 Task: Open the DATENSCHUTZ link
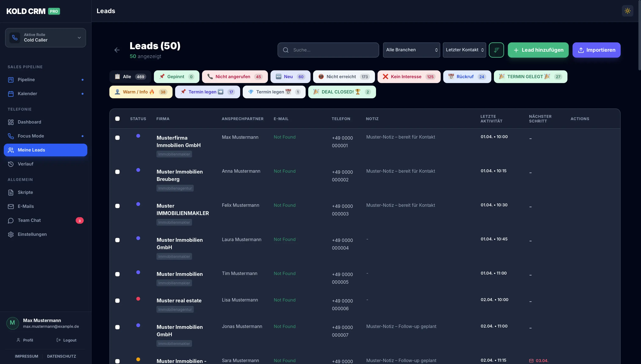[61, 356]
